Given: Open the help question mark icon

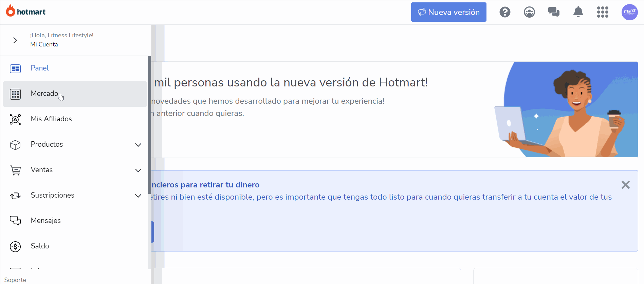Looking at the screenshot, I should tap(505, 12).
